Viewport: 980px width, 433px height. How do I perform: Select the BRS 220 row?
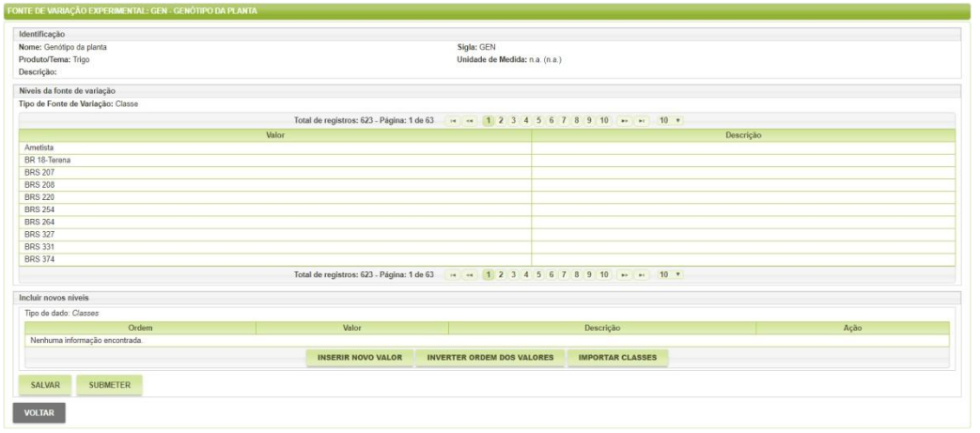(487, 197)
